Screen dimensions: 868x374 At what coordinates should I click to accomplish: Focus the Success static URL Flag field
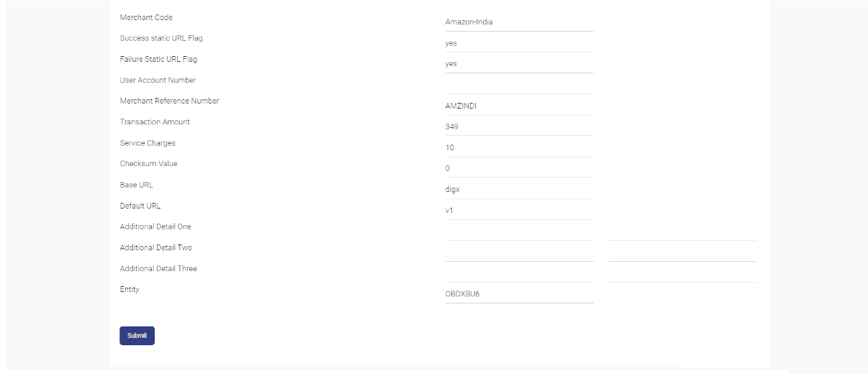[x=519, y=43]
